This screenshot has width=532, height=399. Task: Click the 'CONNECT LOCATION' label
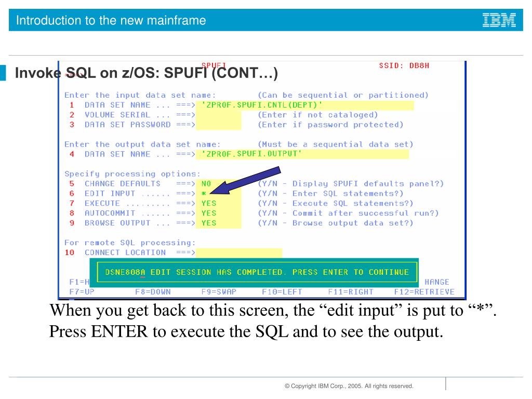tap(125, 253)
